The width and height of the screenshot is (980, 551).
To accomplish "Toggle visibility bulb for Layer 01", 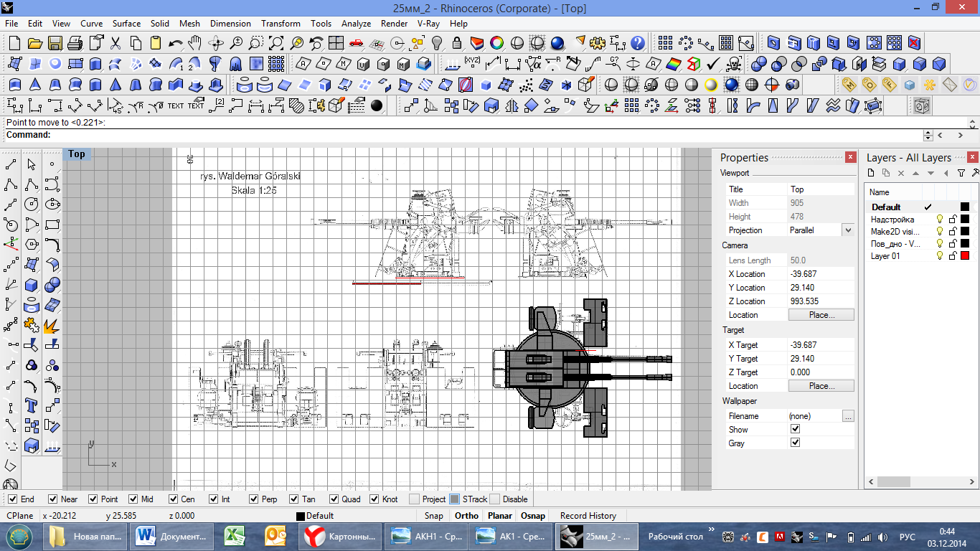I will point(940,256).
